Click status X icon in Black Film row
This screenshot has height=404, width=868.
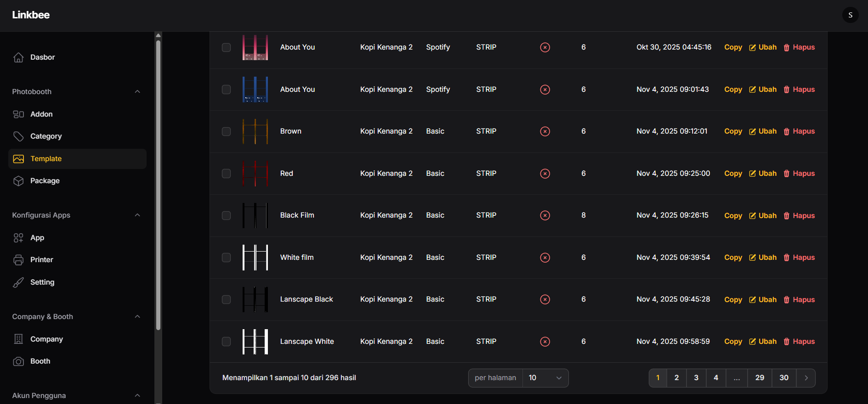point(545,215)
